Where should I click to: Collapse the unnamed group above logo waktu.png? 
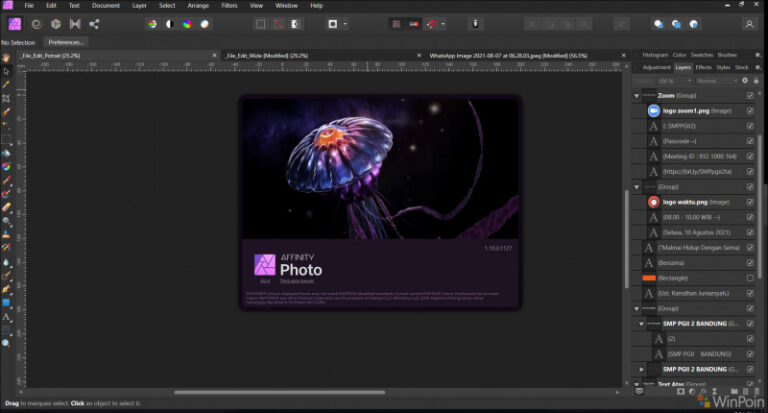pyautogui.click(x=637, y=187)
